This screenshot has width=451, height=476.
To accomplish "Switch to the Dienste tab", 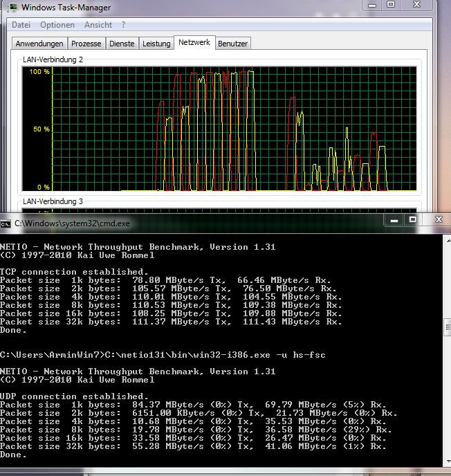I will (x=122, y=44).
